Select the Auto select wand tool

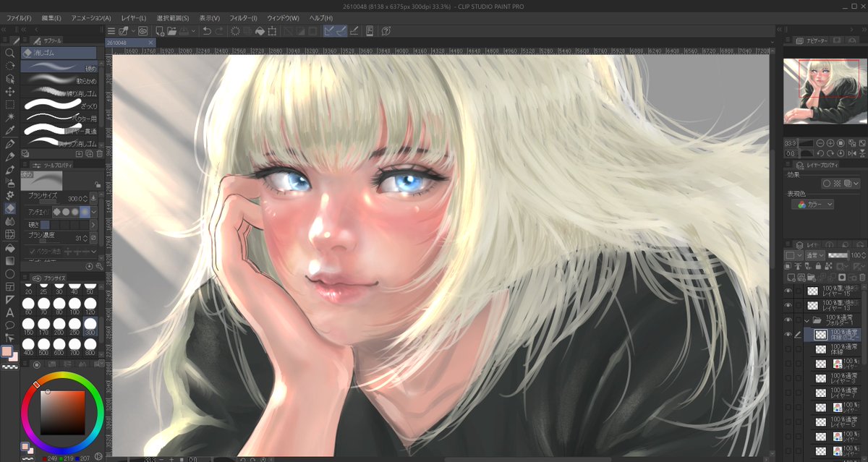[x=9, y=118]
